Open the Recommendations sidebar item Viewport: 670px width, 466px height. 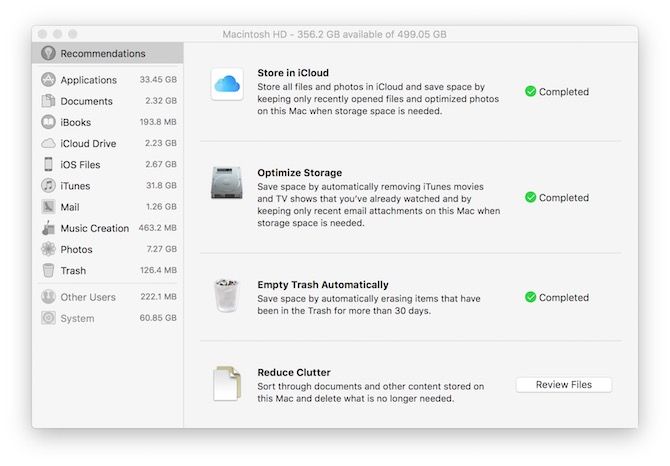pos(102,53)
